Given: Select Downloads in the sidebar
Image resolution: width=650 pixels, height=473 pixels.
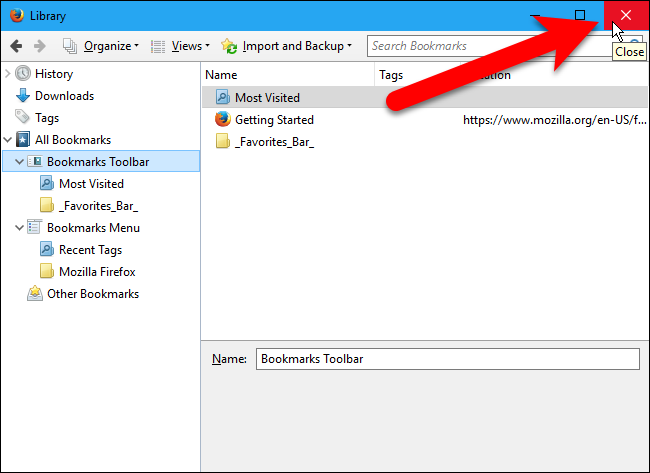Looking at the screenshot, I should [64, 96].
